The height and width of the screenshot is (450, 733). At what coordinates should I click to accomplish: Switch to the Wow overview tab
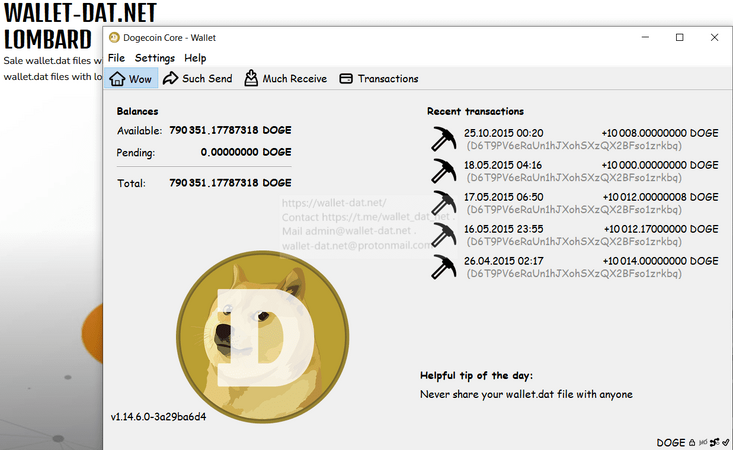(131, 79)
